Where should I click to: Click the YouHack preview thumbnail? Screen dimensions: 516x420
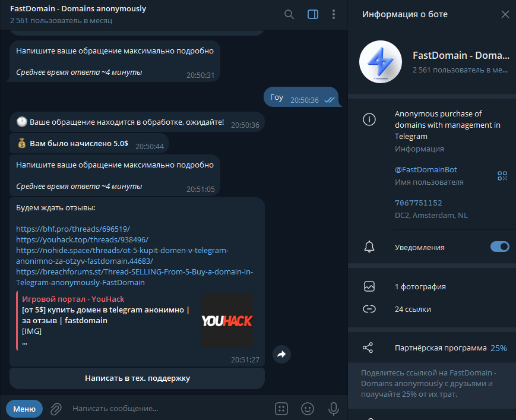pos(227,320)
